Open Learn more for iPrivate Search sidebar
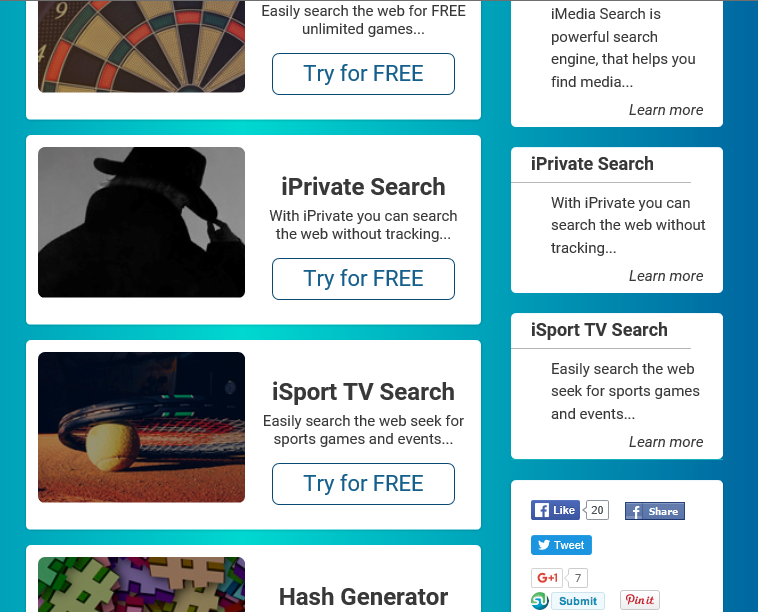The image size is (758, 612). tap(666, 276)
